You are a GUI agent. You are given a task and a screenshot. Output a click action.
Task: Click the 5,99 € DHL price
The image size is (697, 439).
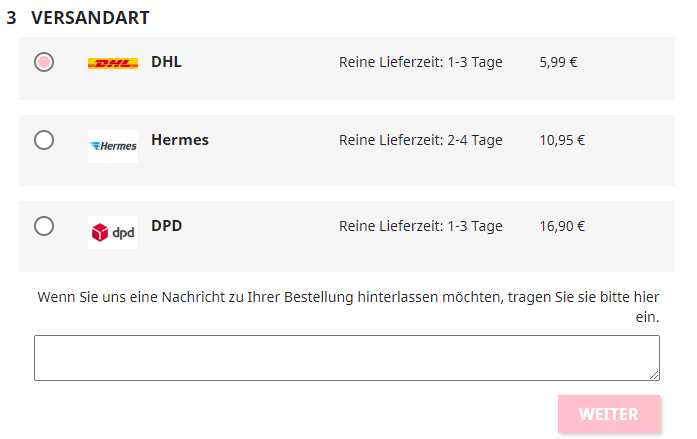[x=558, y=62]
